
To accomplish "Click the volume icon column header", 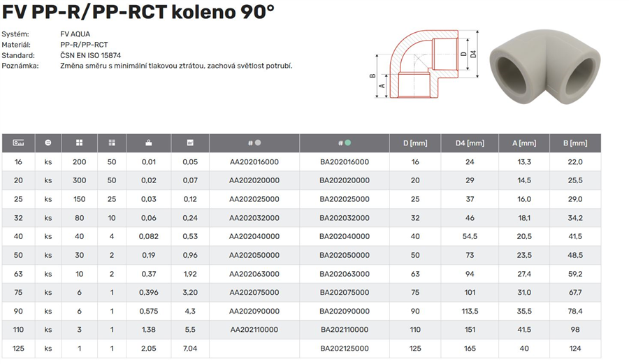I will (x=190, y=143).
